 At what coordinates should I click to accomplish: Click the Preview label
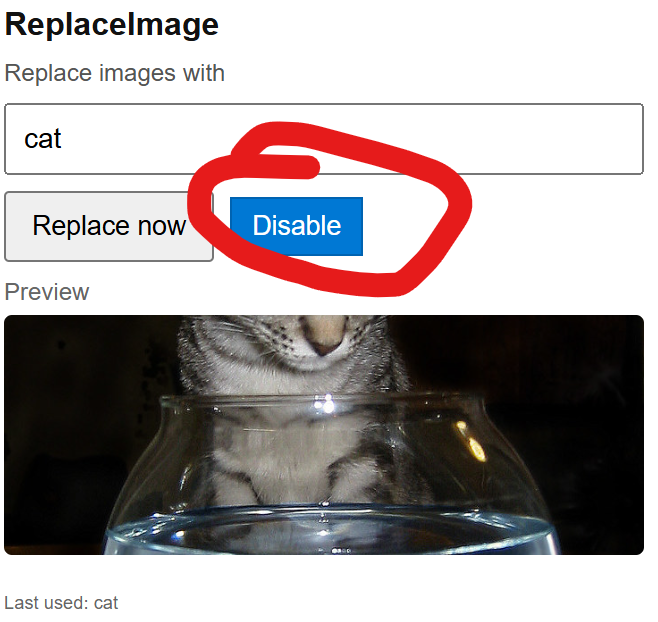47,291
